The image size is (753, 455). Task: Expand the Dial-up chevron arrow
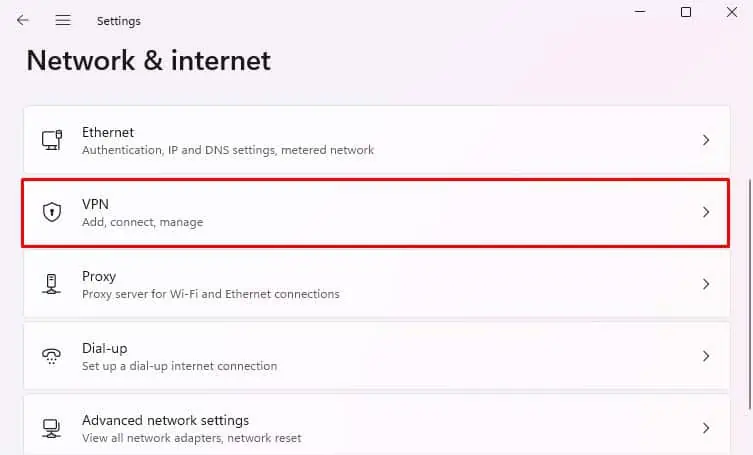[x=706, y=356]
